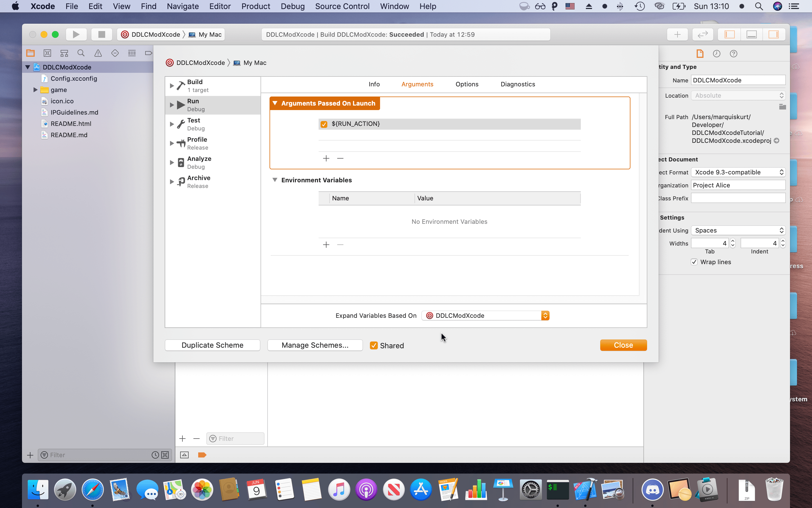Show the Quick Help inspector icon
This screenshot has height=508, width=812.
(734, 53)
